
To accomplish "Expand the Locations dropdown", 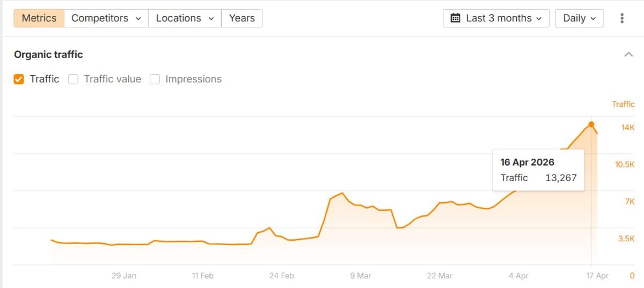I will click(x=185, y=18).
